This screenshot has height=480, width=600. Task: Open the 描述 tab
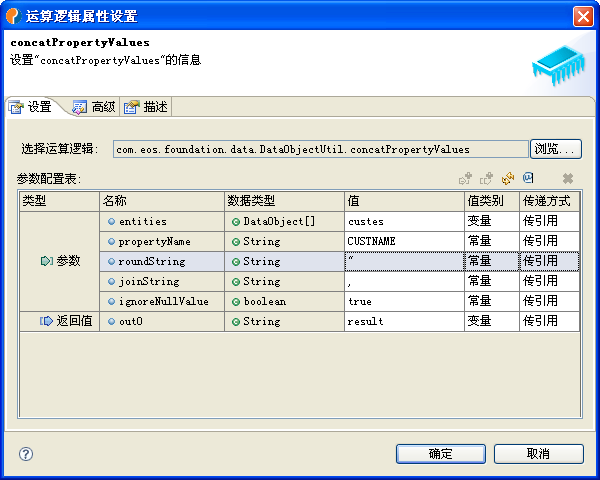pyautogui.click(x=146, y=107)
